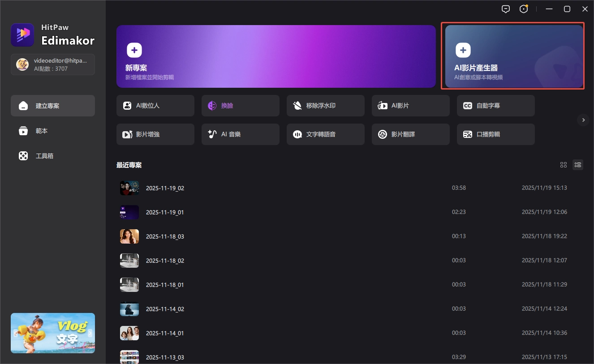Open the 文字轉語音 text-to-speech tool
The image size is (594, 364).
pyautogui.click(x=325, y=134)
